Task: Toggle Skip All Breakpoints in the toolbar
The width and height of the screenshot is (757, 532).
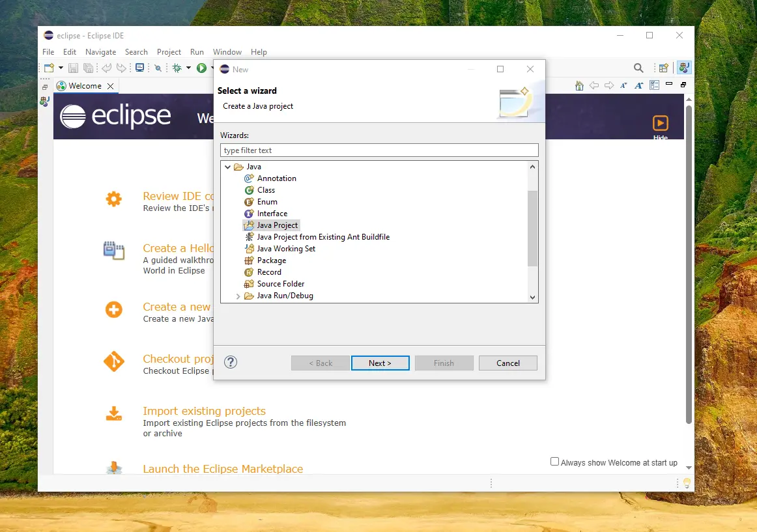Action: (x=158, y=68)
